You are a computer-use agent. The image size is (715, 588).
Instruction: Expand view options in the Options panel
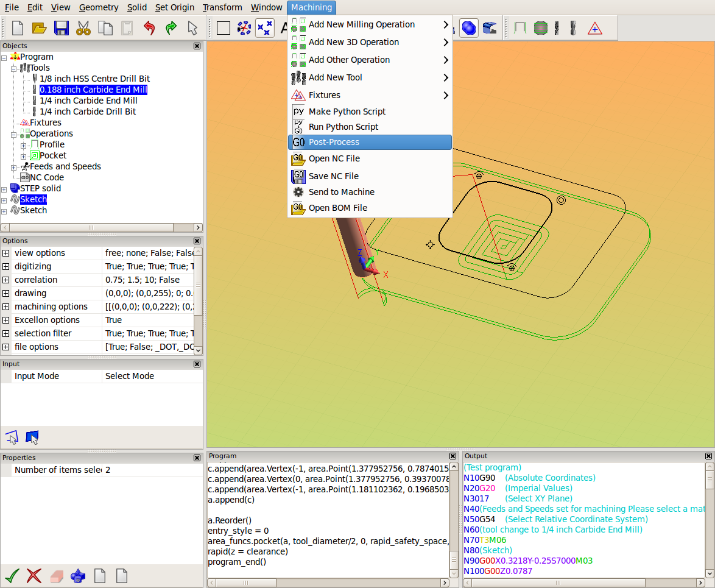click(5, 253)
